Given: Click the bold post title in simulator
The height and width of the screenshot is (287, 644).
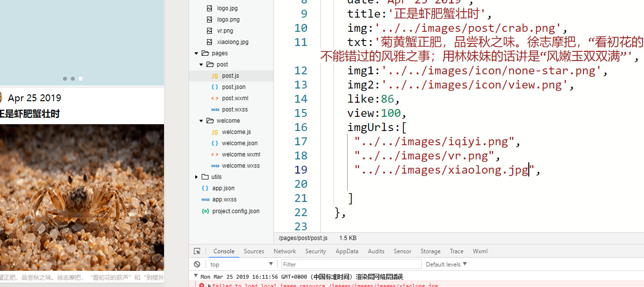Looking at the screenshot, I should (30, 114).
